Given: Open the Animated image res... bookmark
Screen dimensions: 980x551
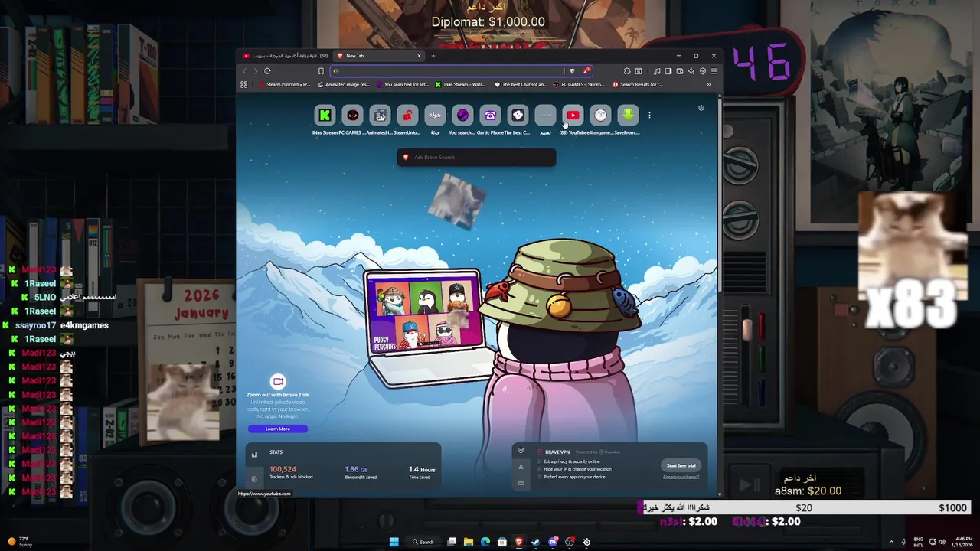Looking at the screenshot, I should tap(344, 85).
